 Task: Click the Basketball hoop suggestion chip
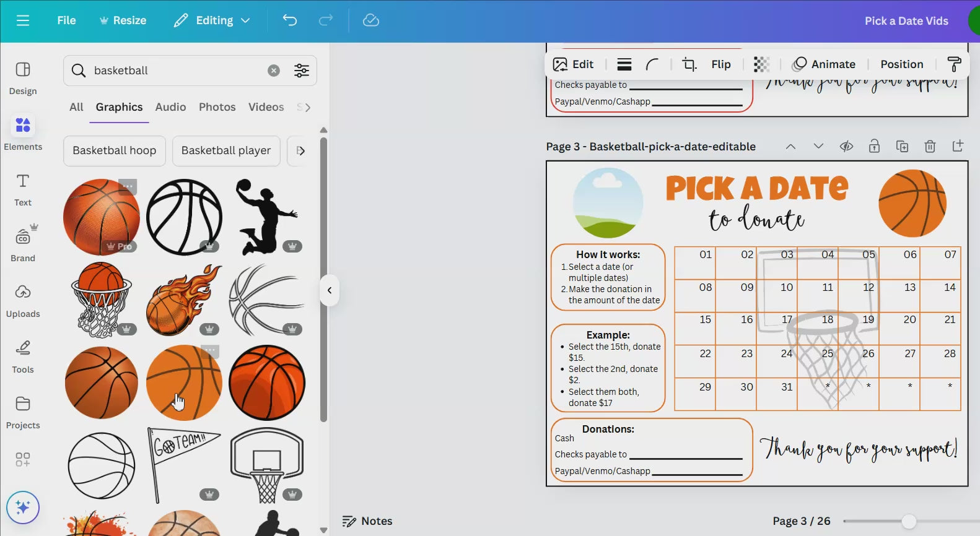tap(115, 150)
